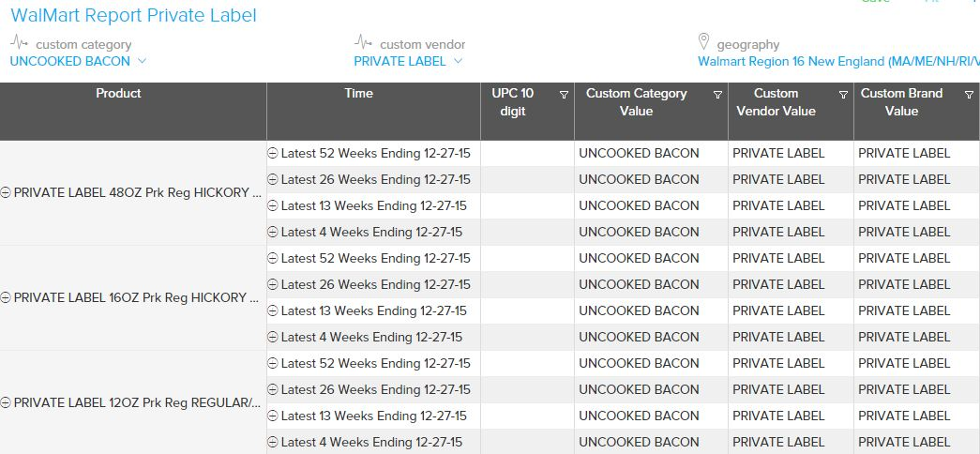
Task: Click custom vendor pulse icon
Action: 363,42
